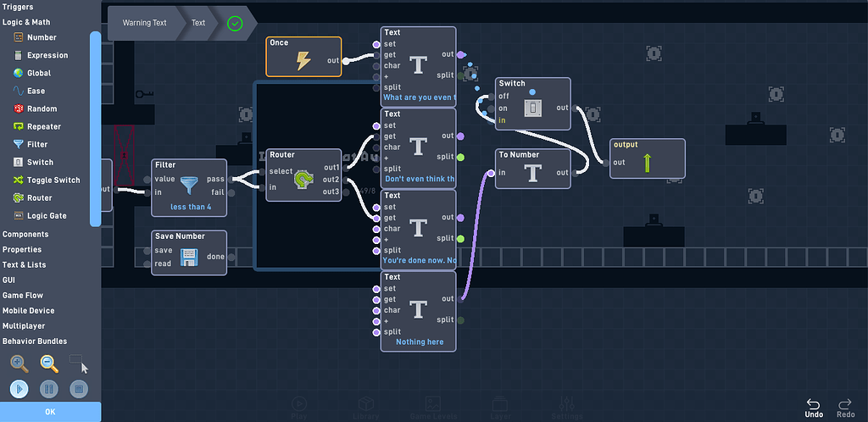The image size is (868, 422).
Task: Stop the behavior preview
Action: point(79,389)
